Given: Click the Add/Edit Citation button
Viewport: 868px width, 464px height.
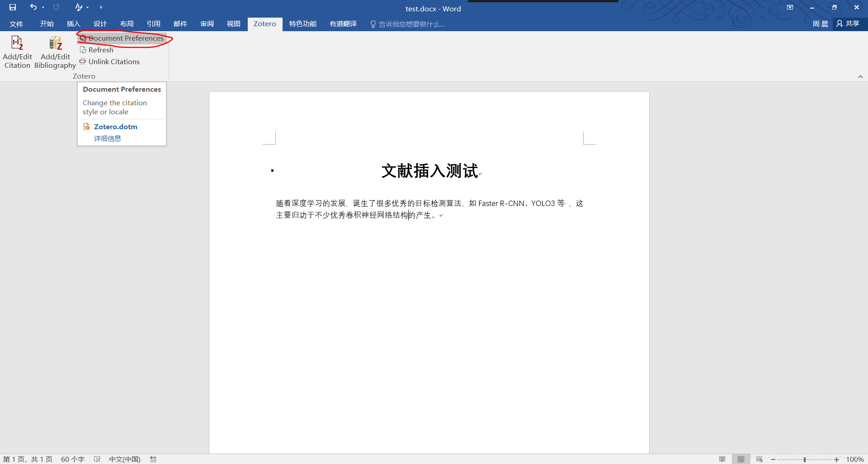Looking at the screenshot, I should click(x=17, y=52).
